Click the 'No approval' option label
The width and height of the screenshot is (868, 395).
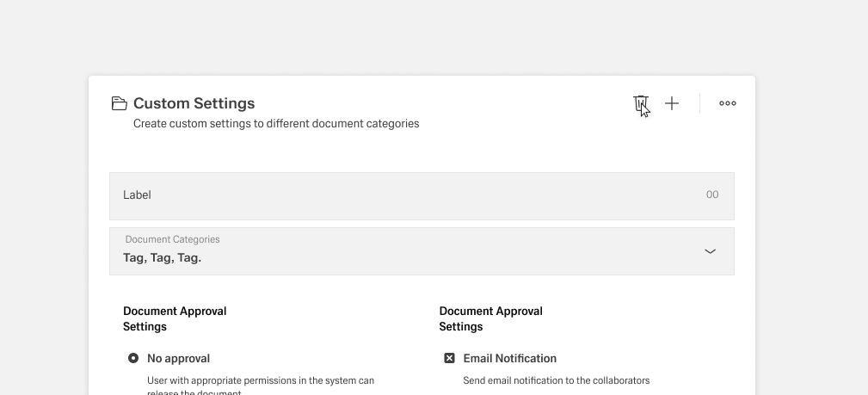click(178, 358)
